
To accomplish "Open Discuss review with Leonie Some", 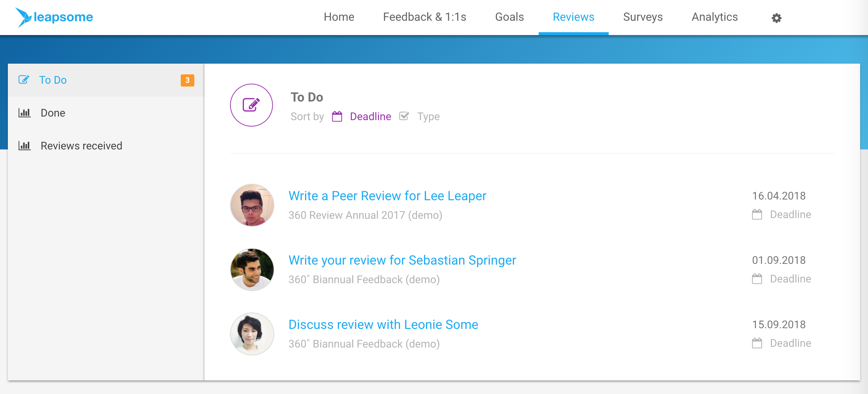I will [383, 325].
